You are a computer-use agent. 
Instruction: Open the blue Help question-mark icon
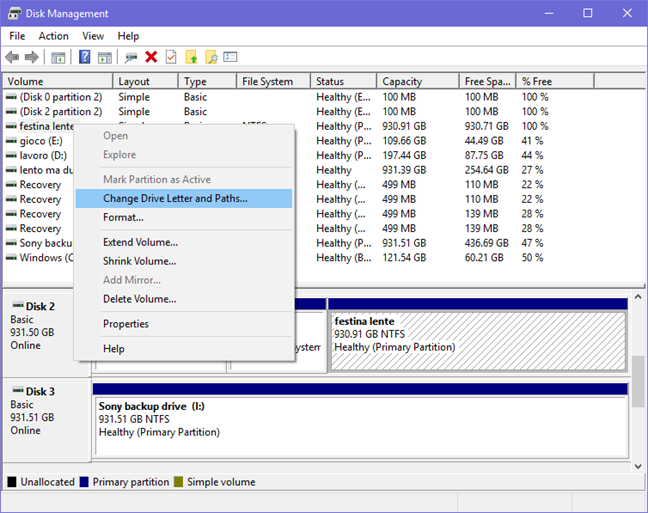(x=84, y=57)
